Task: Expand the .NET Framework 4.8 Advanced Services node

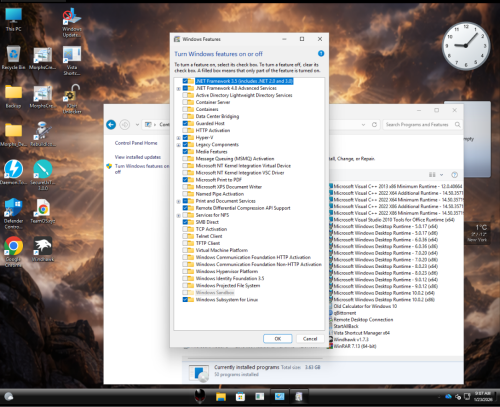Action: point(179,89)
